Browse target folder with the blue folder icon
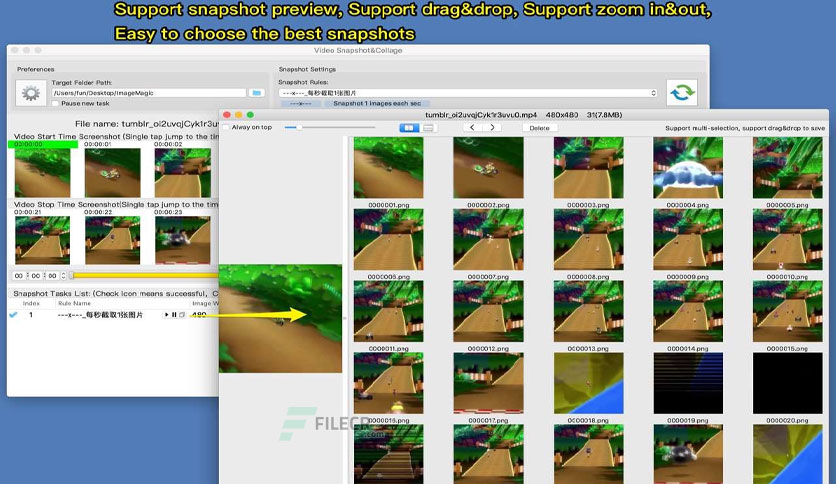This screenshot has width=836, height=484. pyautogui.click(x=256, y=93)
